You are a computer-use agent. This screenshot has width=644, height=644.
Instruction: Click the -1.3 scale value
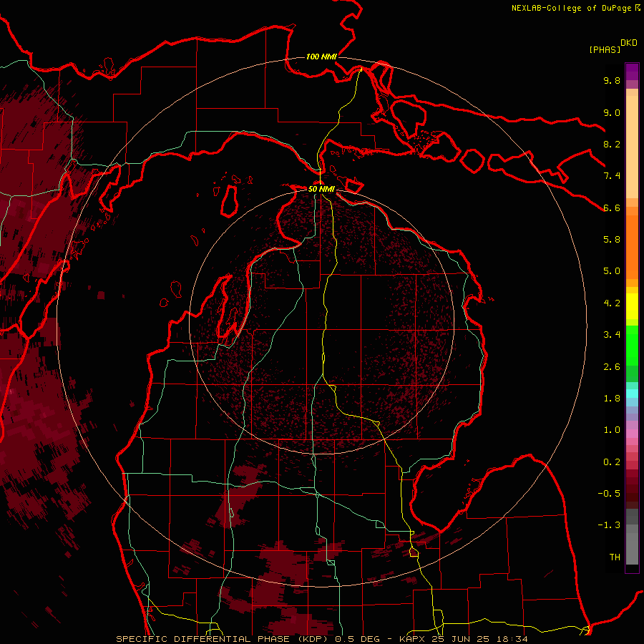tap(609, 525)
